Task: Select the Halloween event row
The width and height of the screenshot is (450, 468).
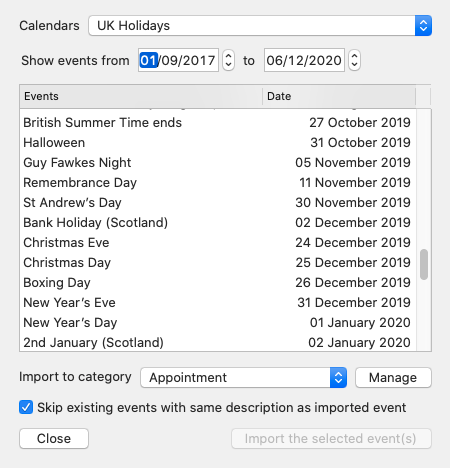Action: [x=218, y=143]
